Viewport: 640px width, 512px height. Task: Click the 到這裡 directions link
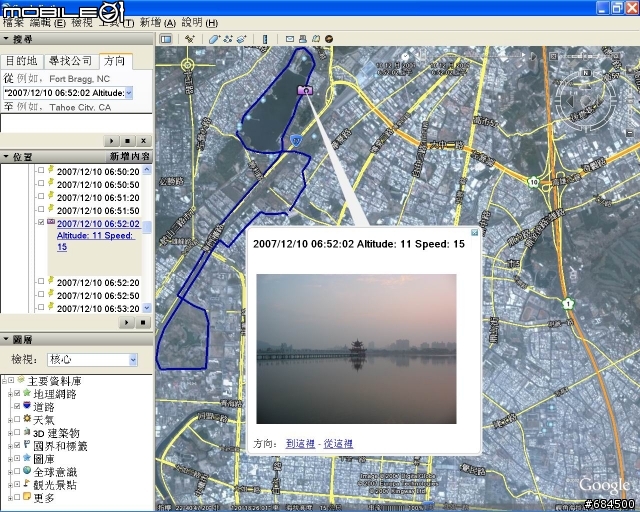[300, 443]
